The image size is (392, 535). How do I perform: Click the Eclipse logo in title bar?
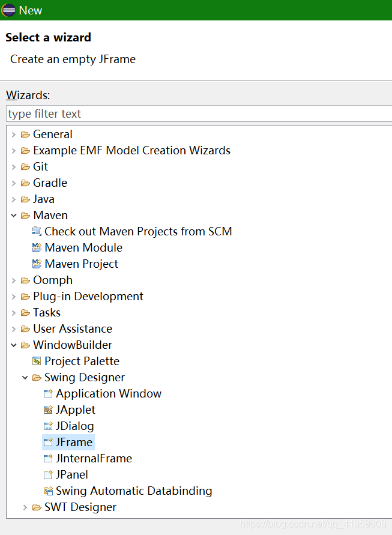point(8,10)
